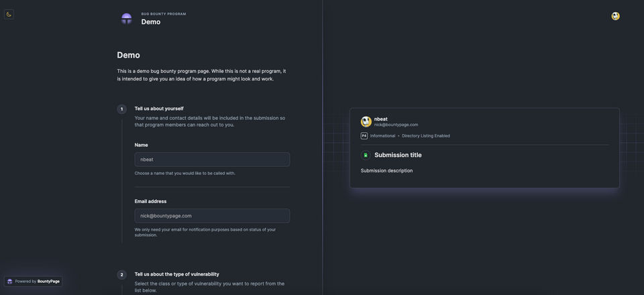Focus the Name input field
This screenshot has height=295, width=644.
pyautogui.click(x=212, y=160)
